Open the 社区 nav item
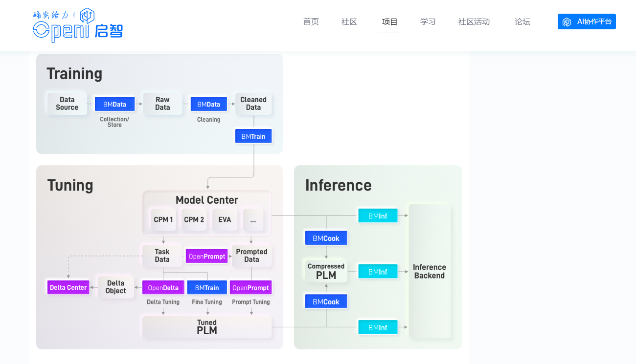Viewport: 636px width, 364px height. pyautogui.click(x=349, y=21)
